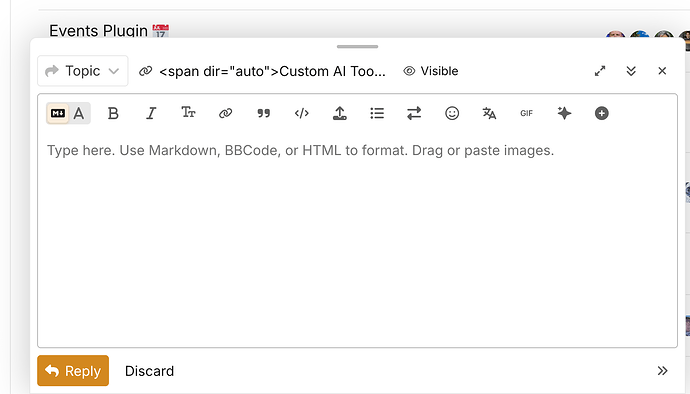Click the composer resize grip handle
The image size is (690, 394).
(357, 46)
